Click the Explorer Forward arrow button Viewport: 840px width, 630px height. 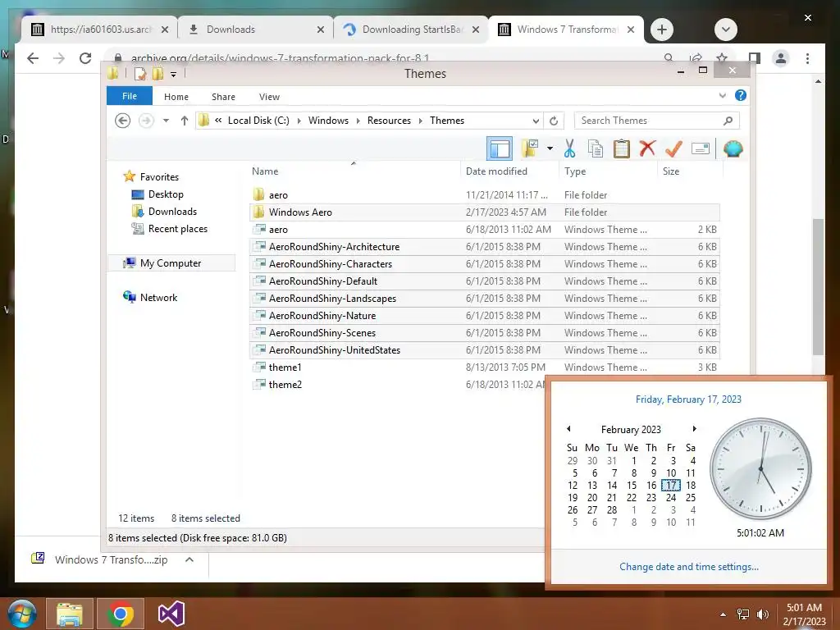(146, 121)
